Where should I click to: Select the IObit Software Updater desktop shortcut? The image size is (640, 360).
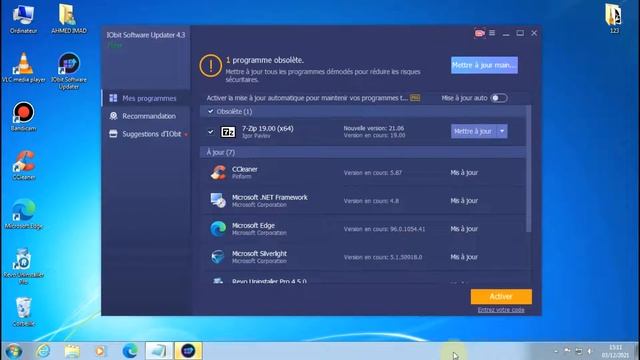coord(69,71)
